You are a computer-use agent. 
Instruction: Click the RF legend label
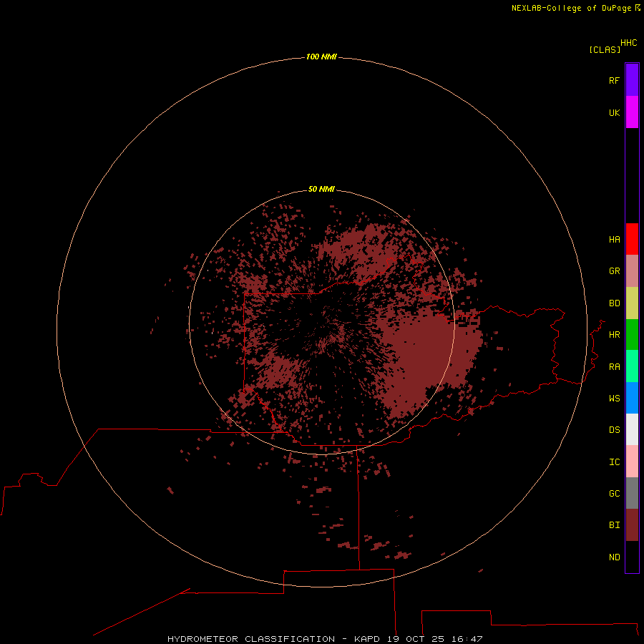point(614,80)
